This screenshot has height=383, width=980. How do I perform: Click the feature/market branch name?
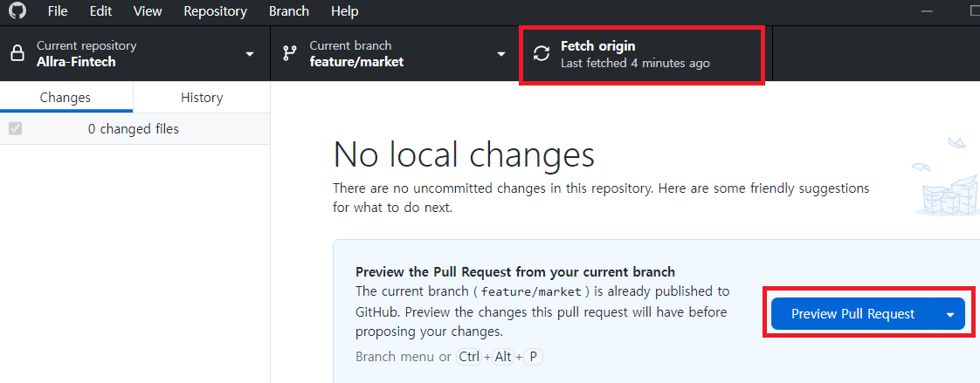[357, 62]
